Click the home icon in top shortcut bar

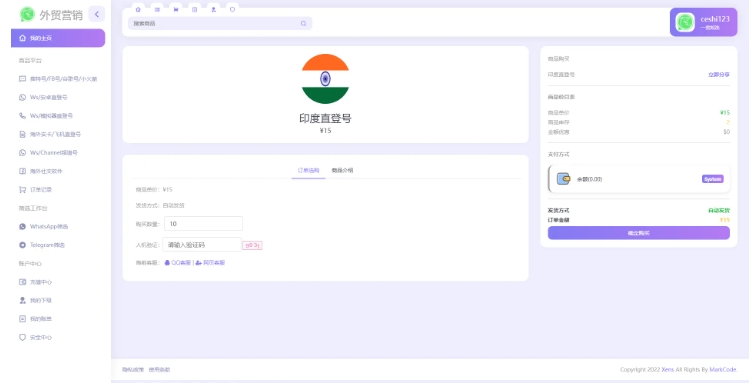tap(138, 10)
